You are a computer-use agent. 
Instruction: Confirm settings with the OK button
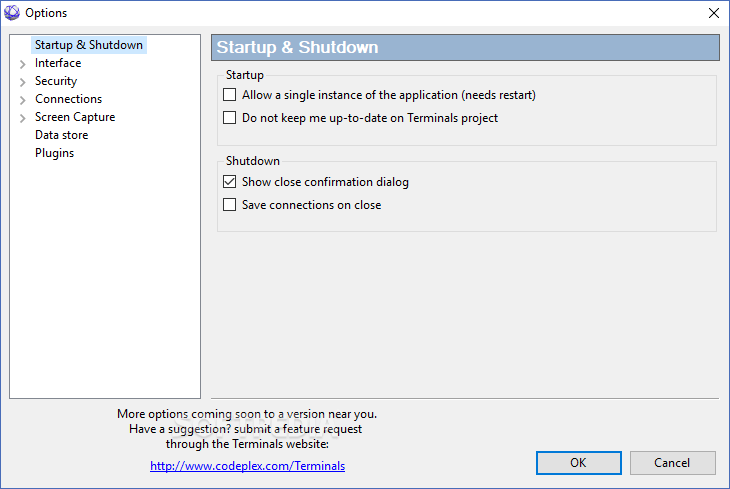click(579, 463)
